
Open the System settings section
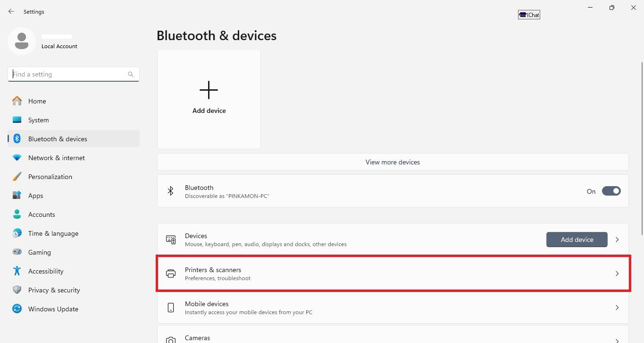[38, 120]
